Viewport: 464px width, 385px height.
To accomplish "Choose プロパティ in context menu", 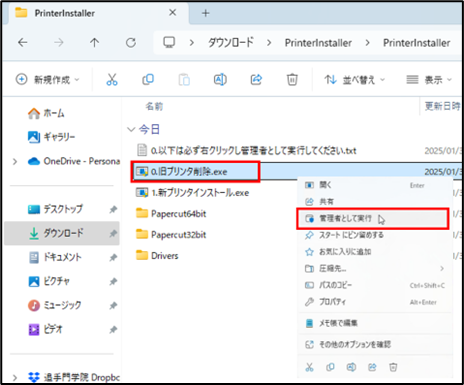I will (375, 302).
